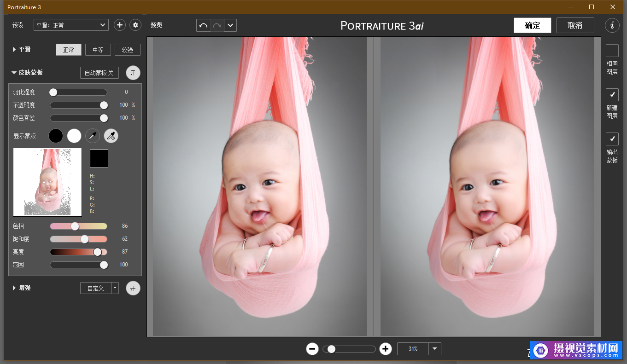This screenshot has height=364, width=627.
Task: Open the info button
Action: coord(612,25)
